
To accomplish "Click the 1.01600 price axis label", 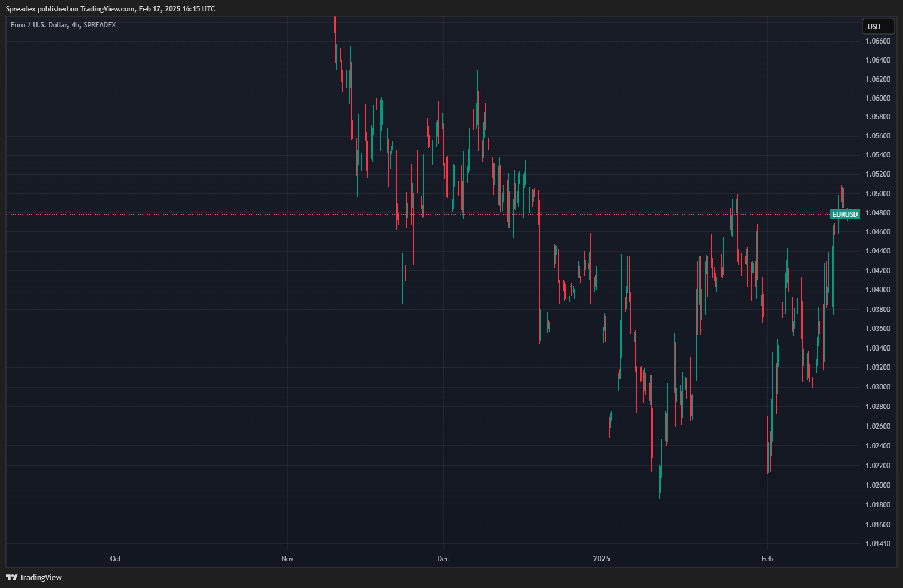I will 878,525.
